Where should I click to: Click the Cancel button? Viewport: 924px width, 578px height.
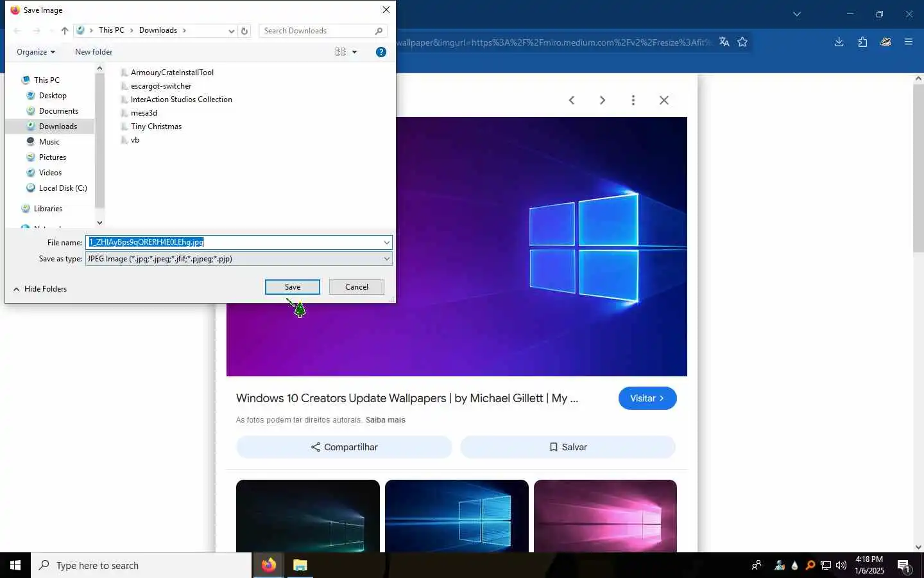tap(357, 287)
